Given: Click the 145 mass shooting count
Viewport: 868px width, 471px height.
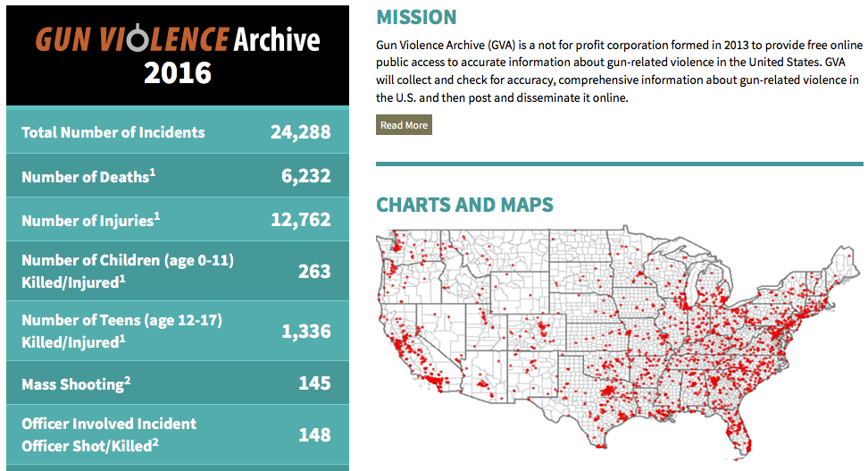Looking at the screenshot, I should click(314, 383).
